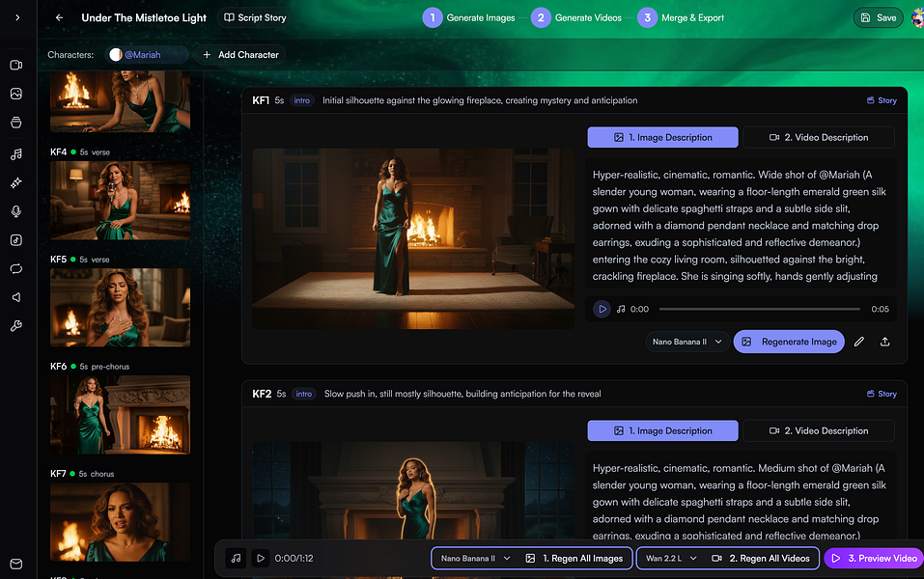The image size is (924, 579).
Task: Select the @Mariah character chip
Action: (147, 55)
